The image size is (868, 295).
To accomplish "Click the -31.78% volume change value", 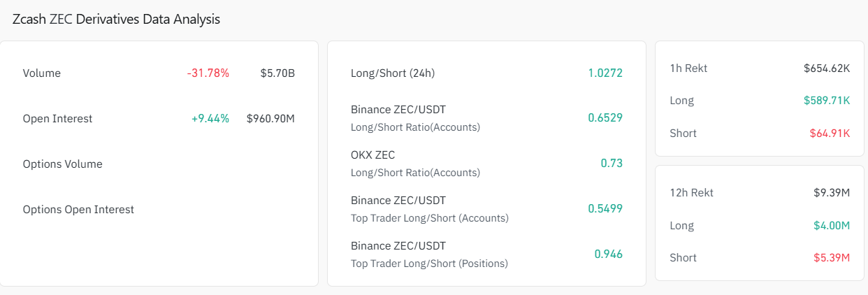I will point(208,73).
